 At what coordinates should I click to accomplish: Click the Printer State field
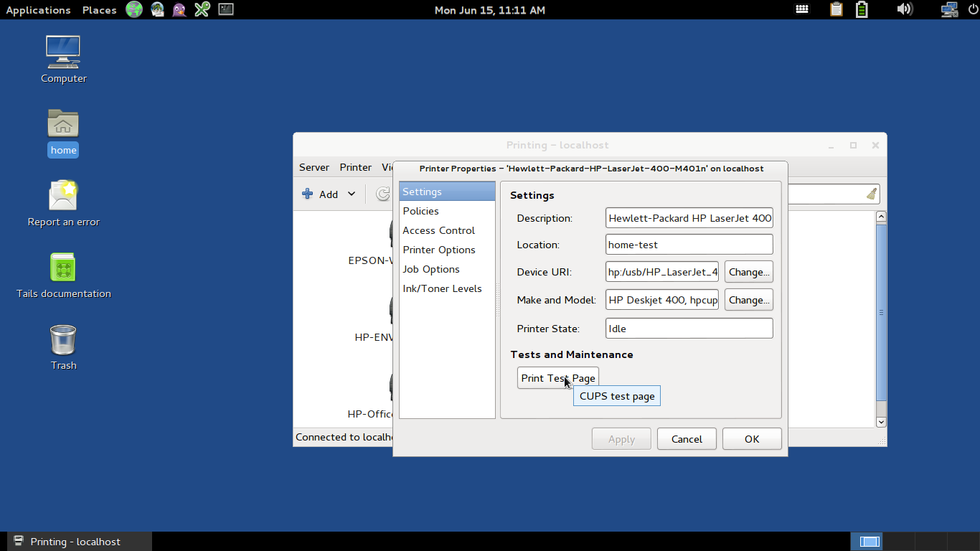tap(689, 329)
